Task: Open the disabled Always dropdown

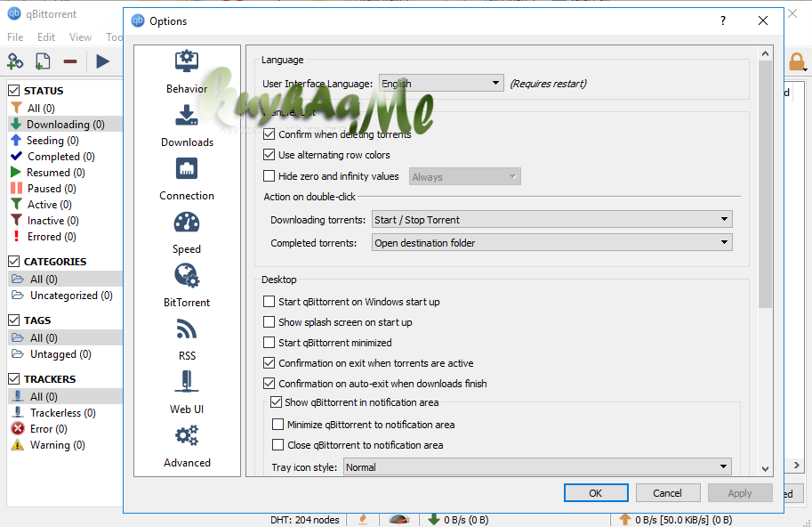Action: [x=464, y=176]
